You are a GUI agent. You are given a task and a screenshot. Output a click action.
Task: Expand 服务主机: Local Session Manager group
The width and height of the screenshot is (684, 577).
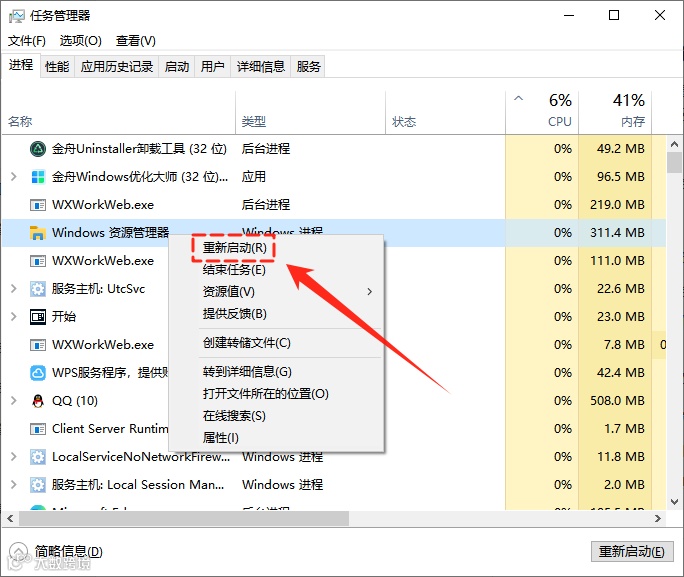coord(14,485)
